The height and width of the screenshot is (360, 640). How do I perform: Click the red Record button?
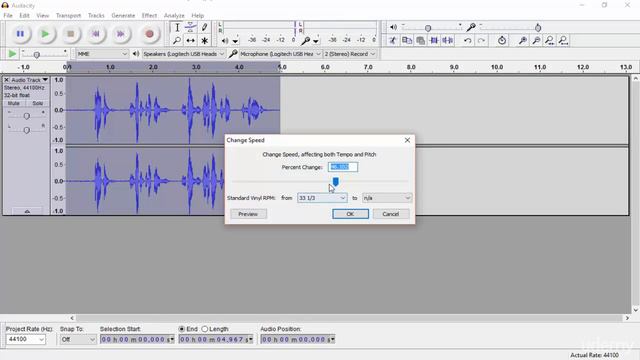tap(149, 34)
